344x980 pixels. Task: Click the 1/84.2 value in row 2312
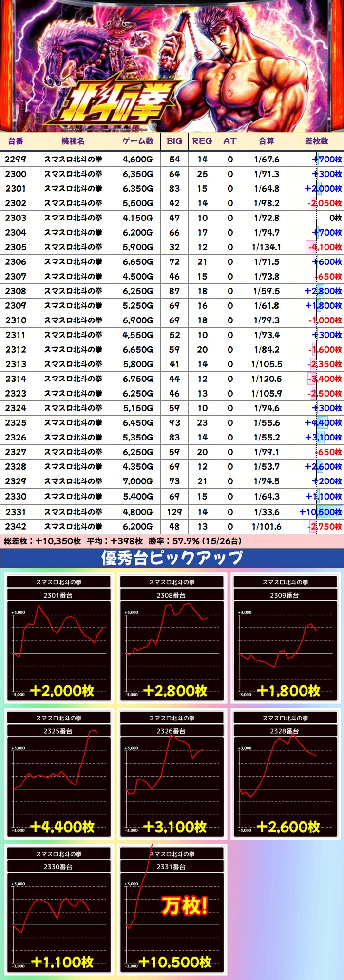[267, 350]
